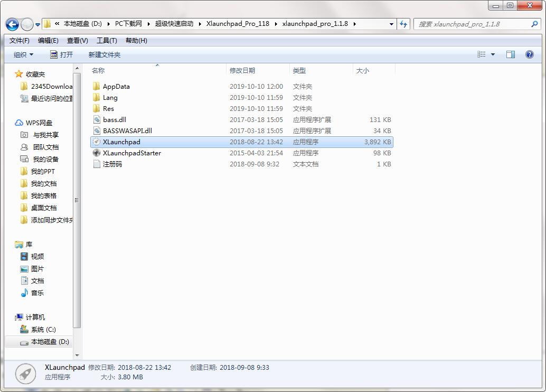Open the recent pages dropdown arrow
Screen dimensions: 546x392
(x=37, y=25)
